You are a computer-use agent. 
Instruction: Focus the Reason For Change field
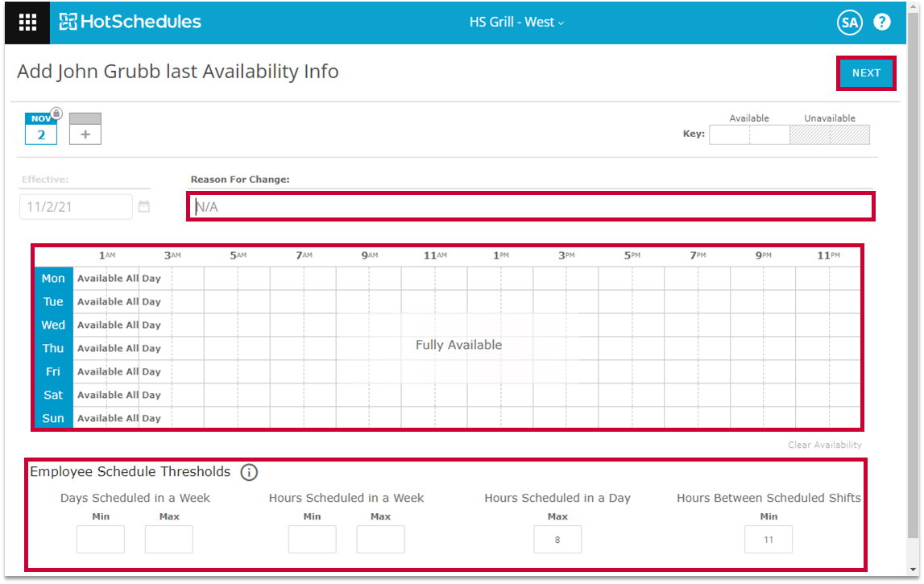pyautogui.click(x=530, y=207)
